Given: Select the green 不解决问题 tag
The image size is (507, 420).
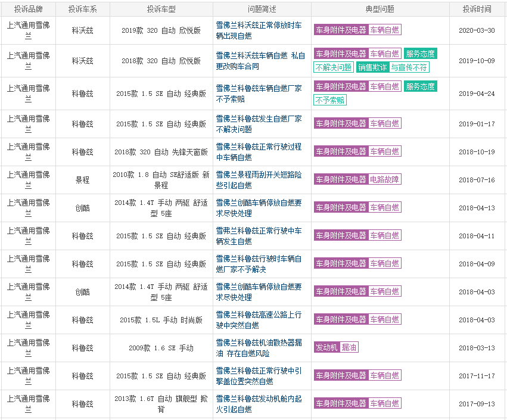Looking at the screenshot, I should (333, 67).
